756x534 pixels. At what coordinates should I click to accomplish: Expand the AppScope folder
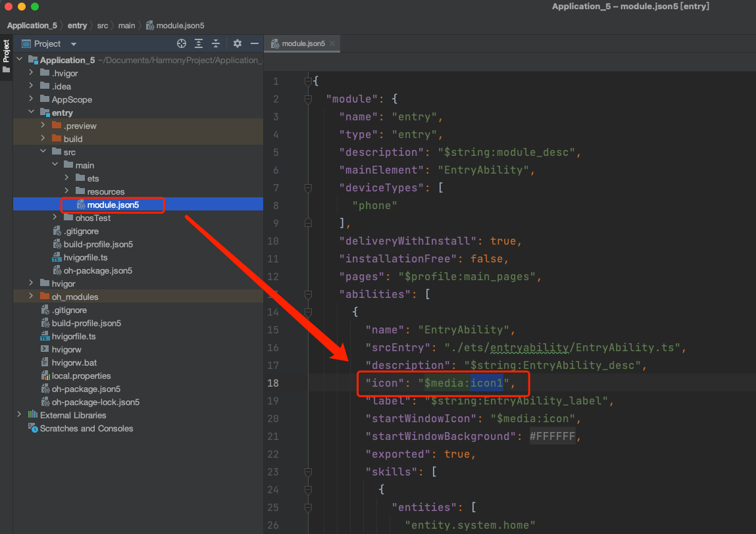coord(32,99)
